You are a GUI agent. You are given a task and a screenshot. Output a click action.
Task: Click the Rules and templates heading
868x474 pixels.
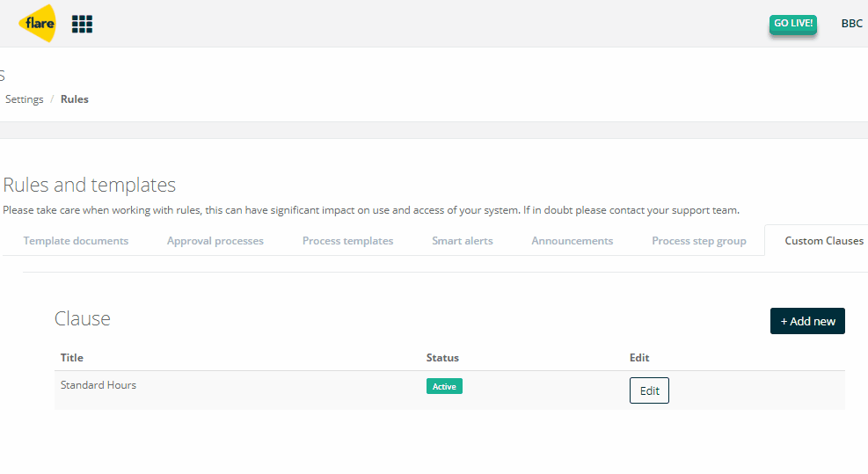[x=89, y=185]
